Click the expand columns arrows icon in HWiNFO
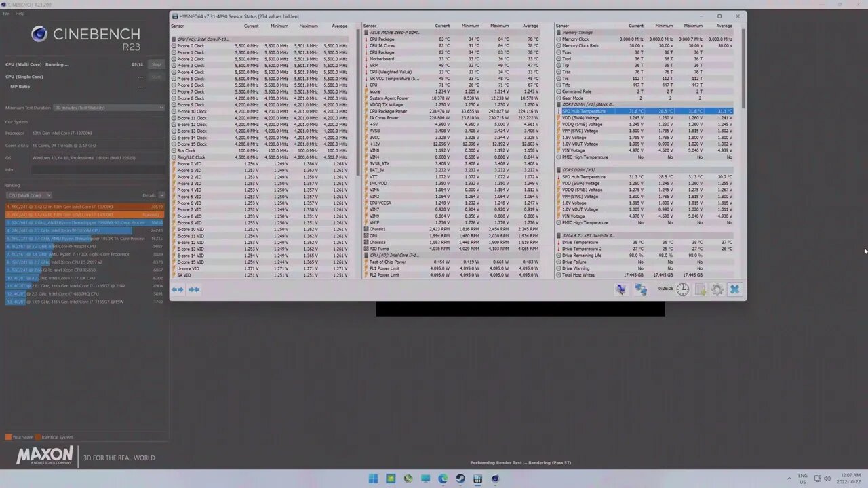This screenshot has width=868, height=488. [x=177, y=289]
